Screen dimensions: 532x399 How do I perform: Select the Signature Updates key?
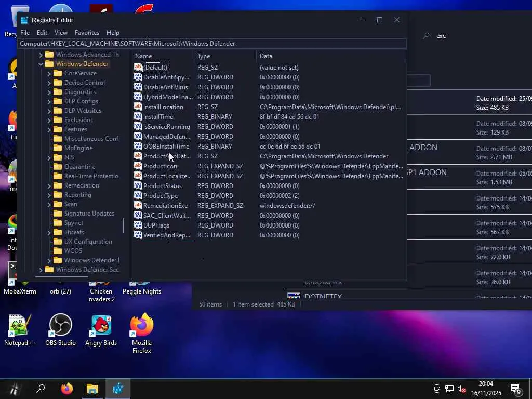pos(89,214)
